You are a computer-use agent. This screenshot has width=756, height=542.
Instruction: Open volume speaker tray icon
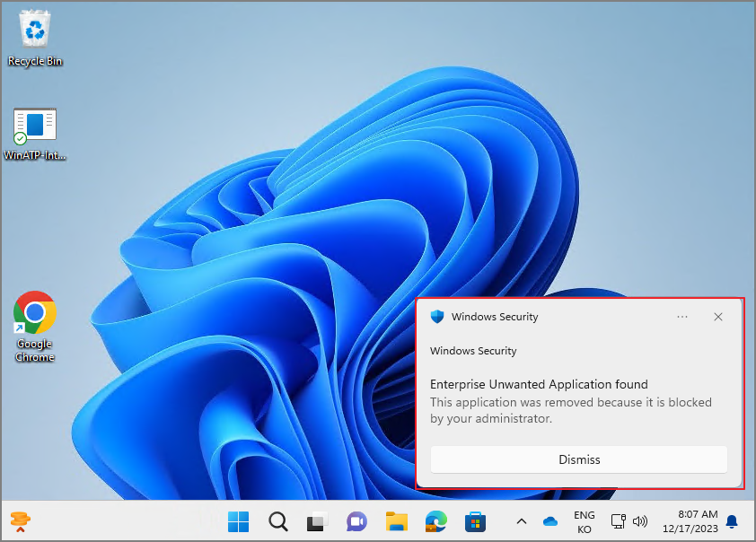[640, 521]
